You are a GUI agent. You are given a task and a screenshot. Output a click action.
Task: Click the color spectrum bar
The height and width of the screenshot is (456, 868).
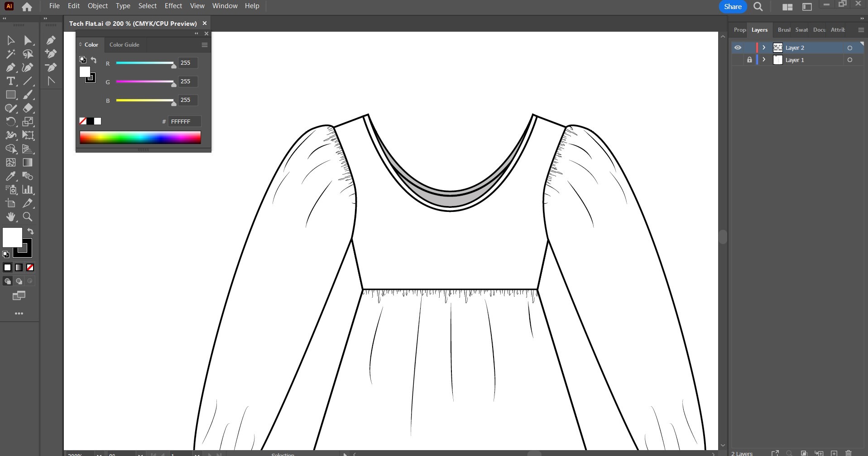(x=140, y=137)
